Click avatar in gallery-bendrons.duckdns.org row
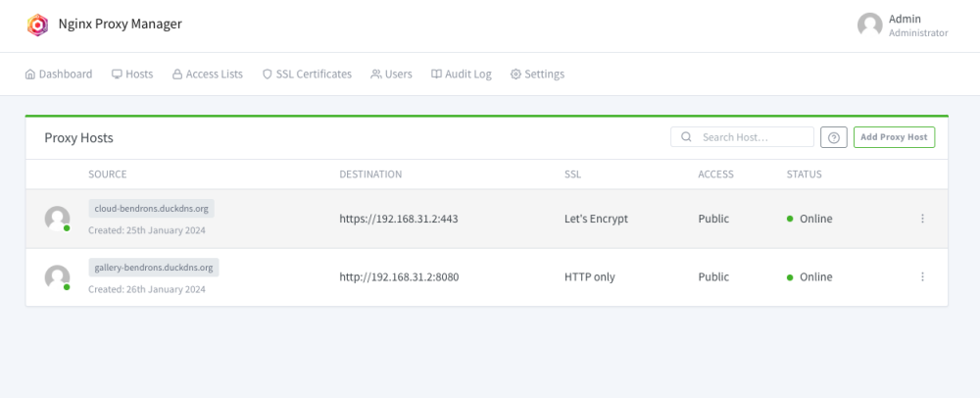The image size is (980, 398). point(57,276)
